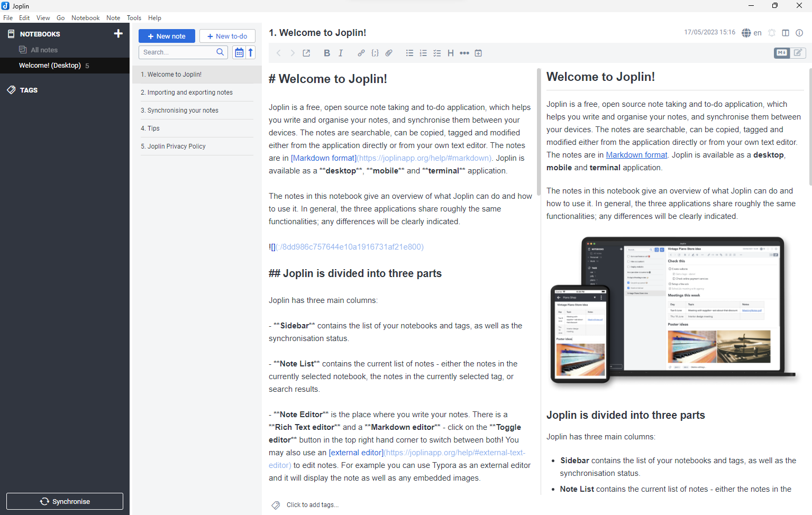Insert date time with calendar-plus icon
Viewport: 812px width, 515px height.
click(478, 53)
